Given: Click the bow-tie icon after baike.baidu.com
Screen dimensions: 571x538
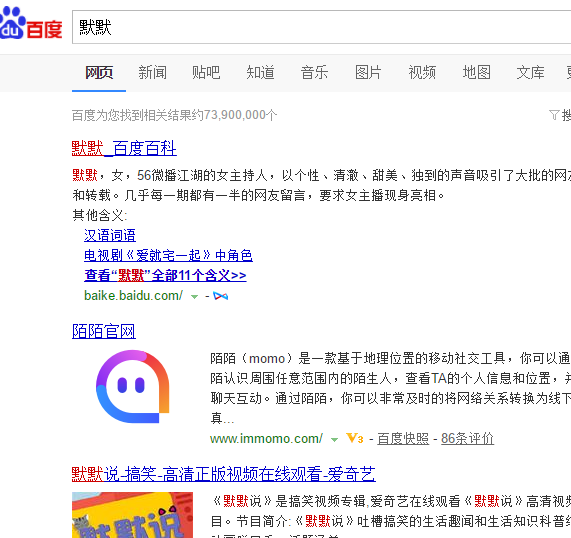Looking at the screenshot, I should pyautogui.click(x=221, y=296).
